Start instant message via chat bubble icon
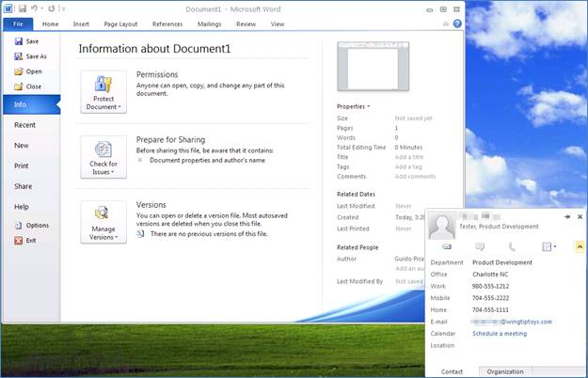 tap(480, 246)
